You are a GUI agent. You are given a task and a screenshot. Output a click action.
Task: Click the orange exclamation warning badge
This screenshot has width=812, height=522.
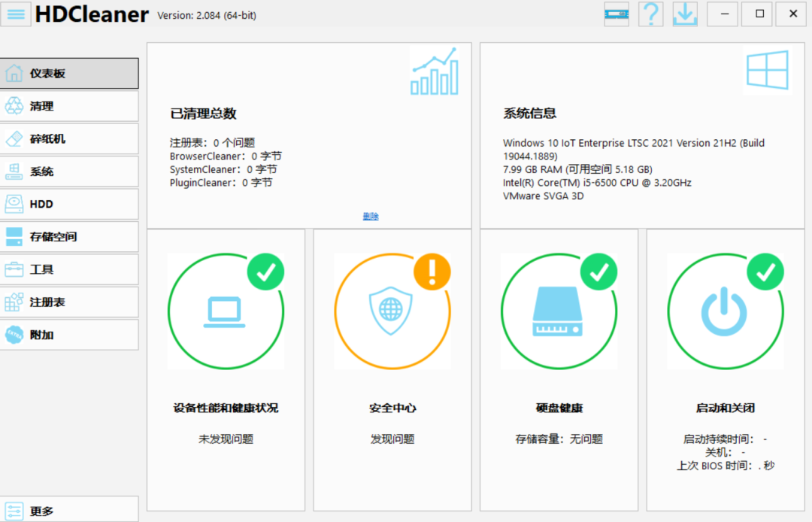(x=432, y=272)
